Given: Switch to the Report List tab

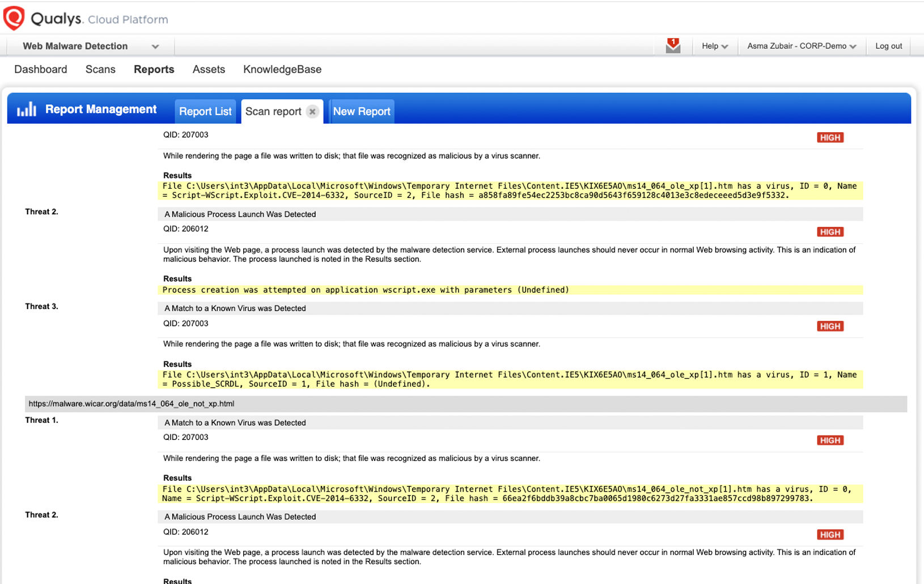Looking at the screenshot, I should tap(205, 112).
